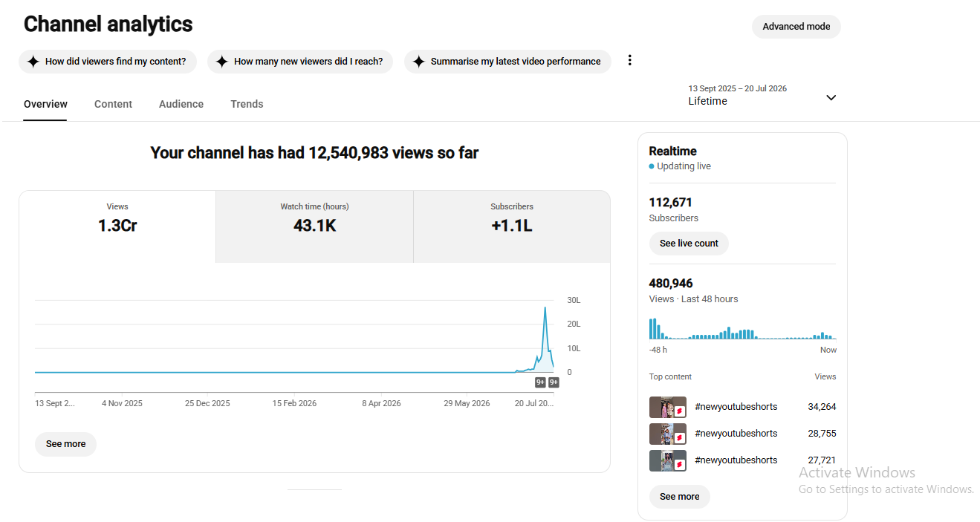Screen dimensions: 980x522
Task: Open third #newyoutubeshorts thumbnail with 27,721 views
Action: (668, 460)
